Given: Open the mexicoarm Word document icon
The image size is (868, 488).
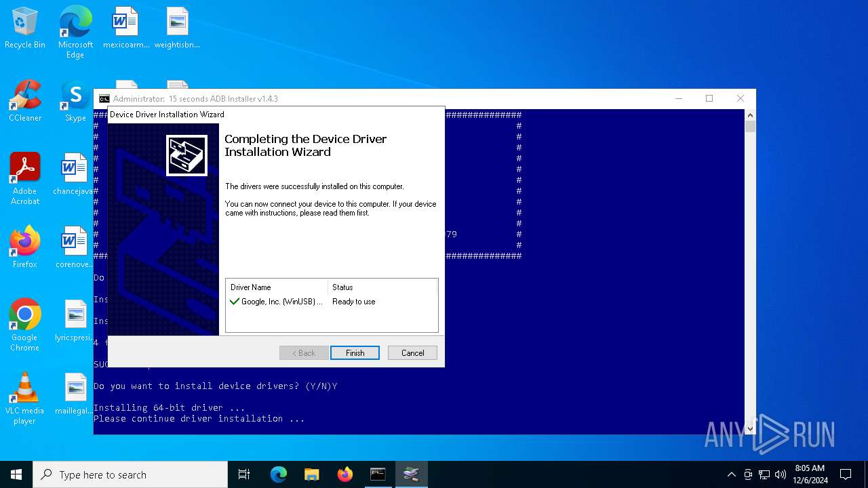Looking at the screenshot, I should pos(126,28).
